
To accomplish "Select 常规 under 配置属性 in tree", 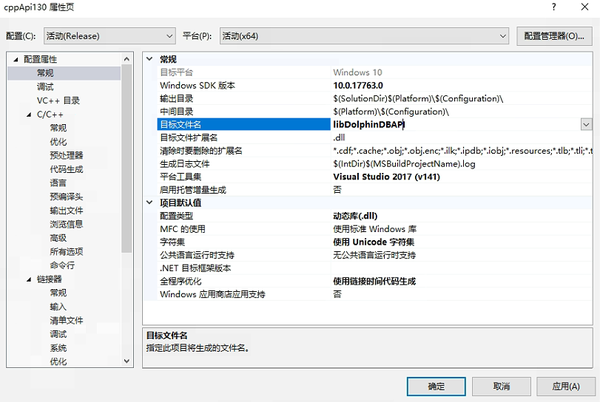I will pyautogui.click(x=45, y=73).
